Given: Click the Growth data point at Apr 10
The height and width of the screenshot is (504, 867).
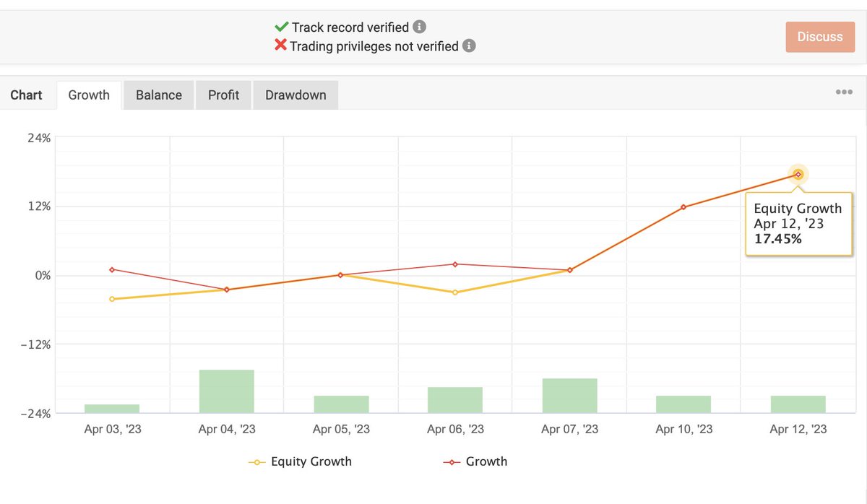Looking at the screenshot, I should pos(683,207).
